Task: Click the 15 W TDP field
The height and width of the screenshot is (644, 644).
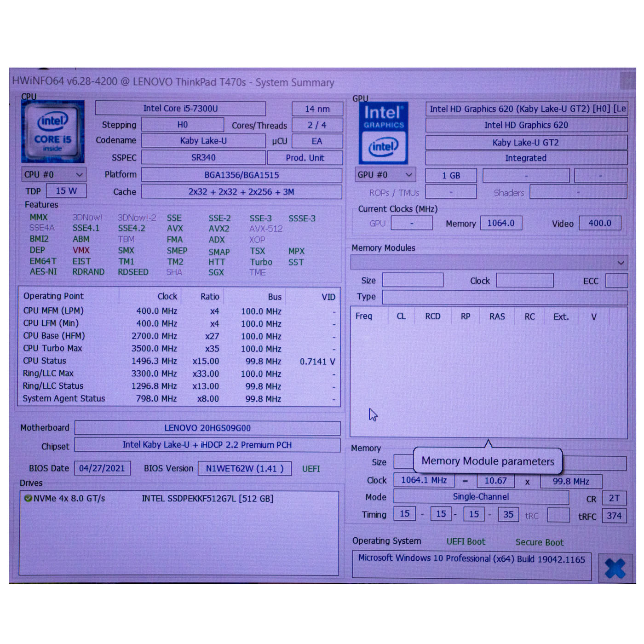Action: click(x=66, y=191)
